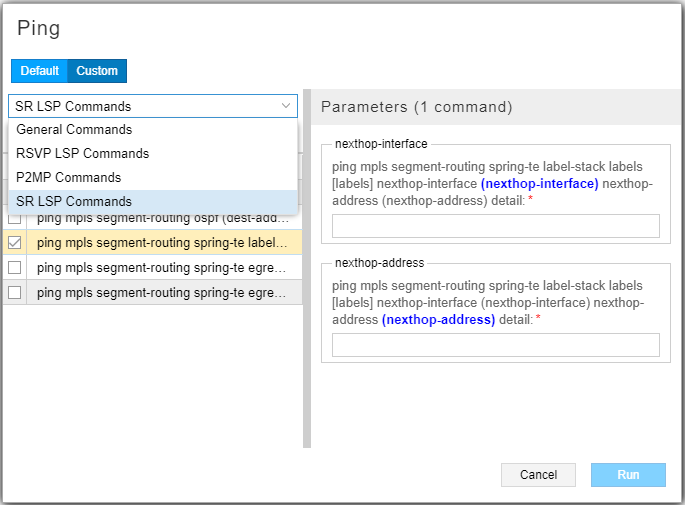Select General Commands from the list

tap(74, 130)
